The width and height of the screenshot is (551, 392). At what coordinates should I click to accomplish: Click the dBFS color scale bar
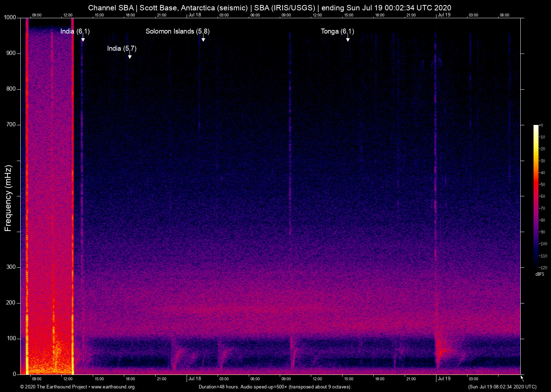click(536, 196)
